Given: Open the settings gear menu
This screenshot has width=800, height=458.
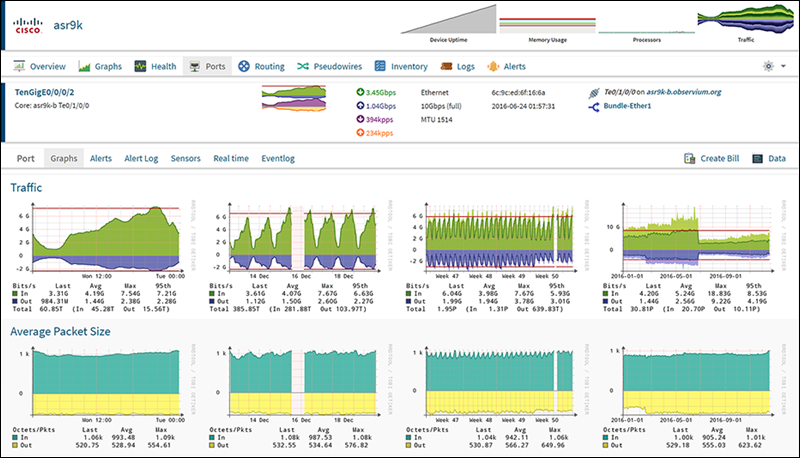Looking at the screenshot, I should click(x=768, y=66).
